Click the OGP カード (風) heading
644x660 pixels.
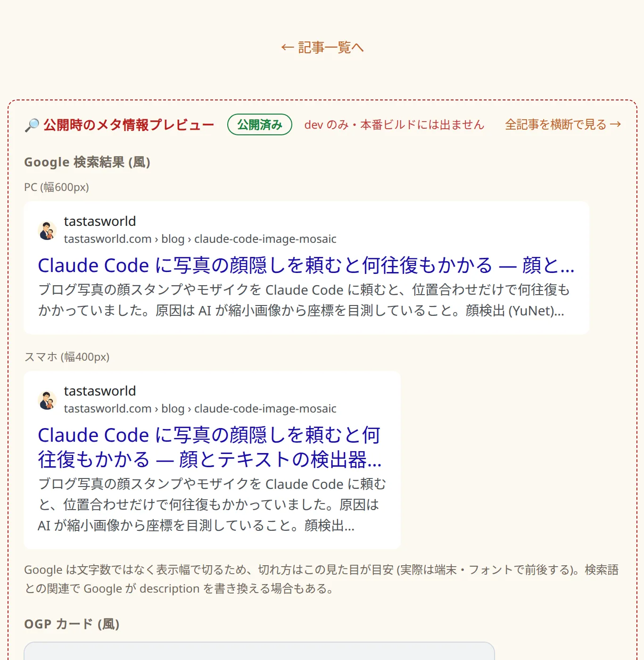point(72,624)
